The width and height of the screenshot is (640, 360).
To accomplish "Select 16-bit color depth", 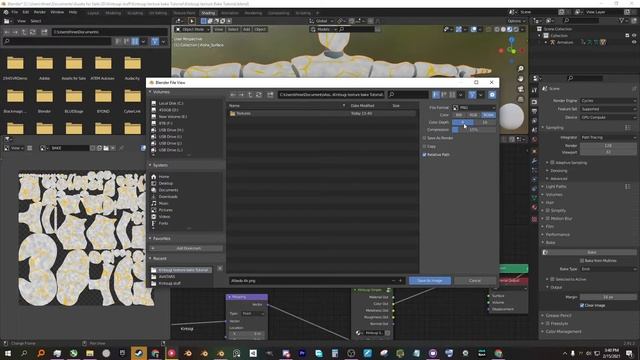I will (485, 122).
